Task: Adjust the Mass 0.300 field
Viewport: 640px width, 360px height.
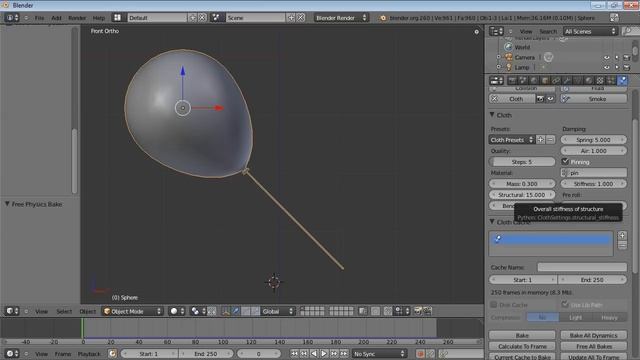Action: tap(522, 184)
